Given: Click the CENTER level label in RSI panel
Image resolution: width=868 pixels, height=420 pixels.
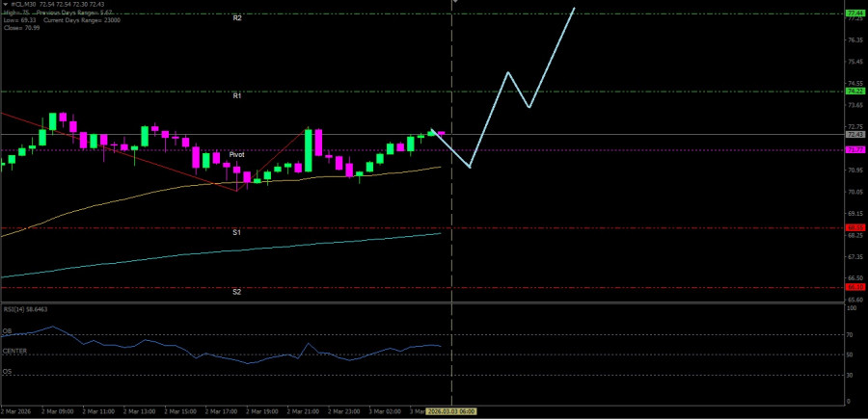Looking at the screenshot, I should [14, 351].
